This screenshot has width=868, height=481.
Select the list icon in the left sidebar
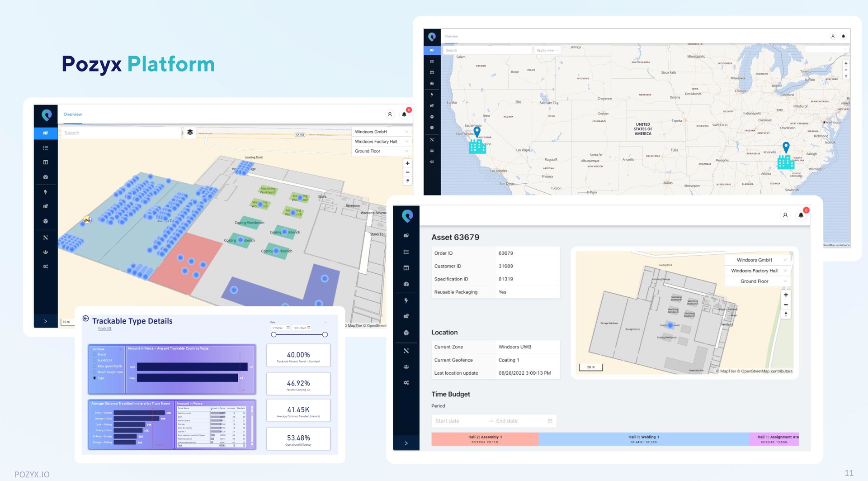pos(45,148)
